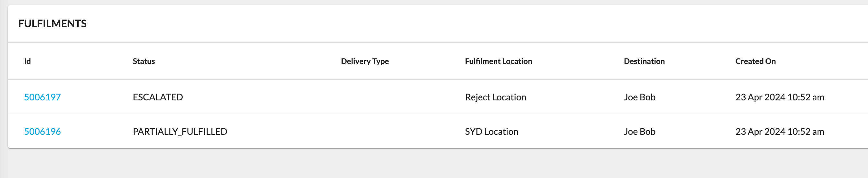Select the ESCALATED status cell

[x=158, y=97]
